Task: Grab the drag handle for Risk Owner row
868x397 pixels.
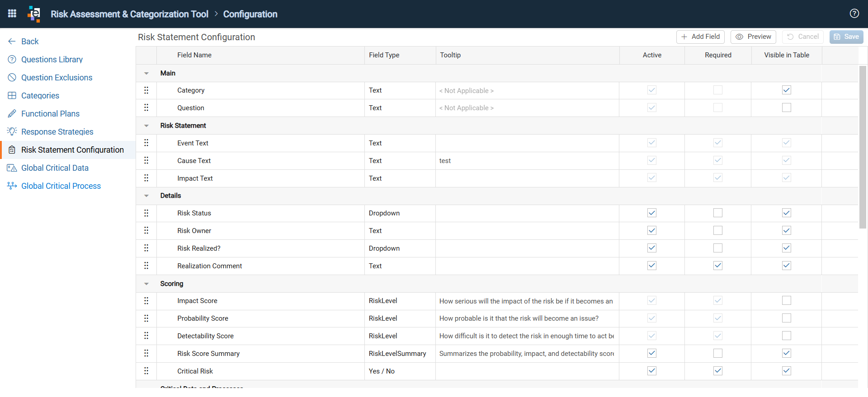Action: [146, 230]
